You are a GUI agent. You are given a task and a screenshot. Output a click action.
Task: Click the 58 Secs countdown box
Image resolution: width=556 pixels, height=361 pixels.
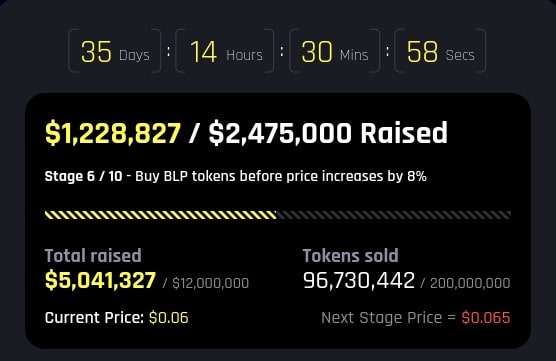pos(440,51)
